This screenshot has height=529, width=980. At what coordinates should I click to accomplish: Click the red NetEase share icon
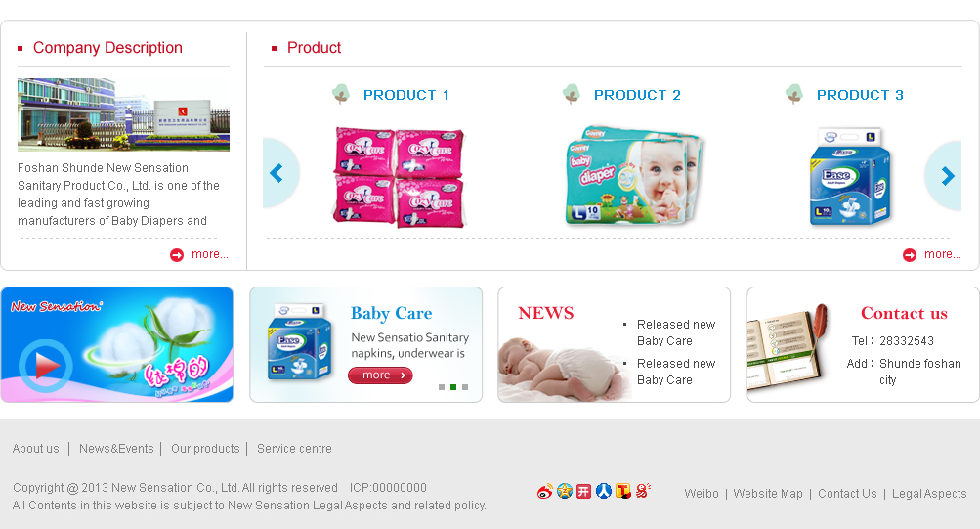[643, 491]
